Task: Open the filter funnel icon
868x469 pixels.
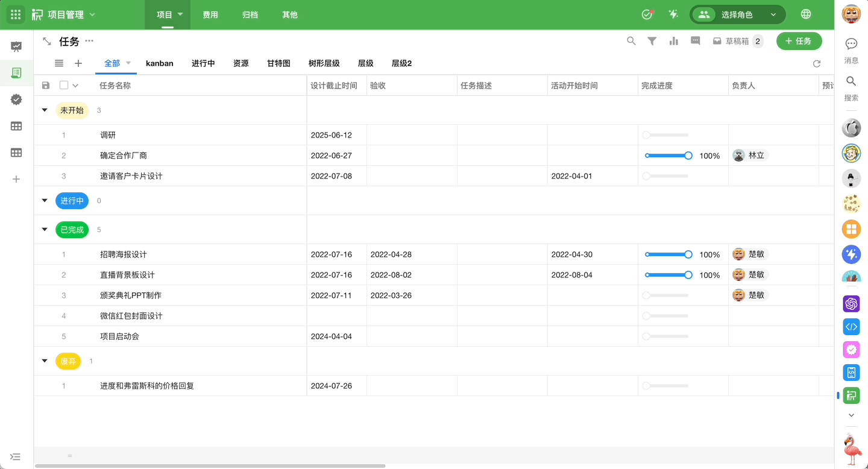Action: pos(652,41)
